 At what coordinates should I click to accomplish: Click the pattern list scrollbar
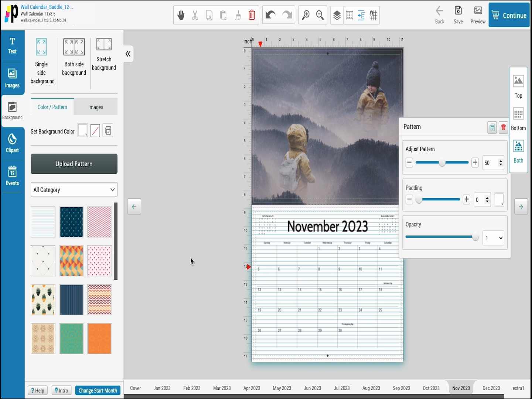coord(116,241)
